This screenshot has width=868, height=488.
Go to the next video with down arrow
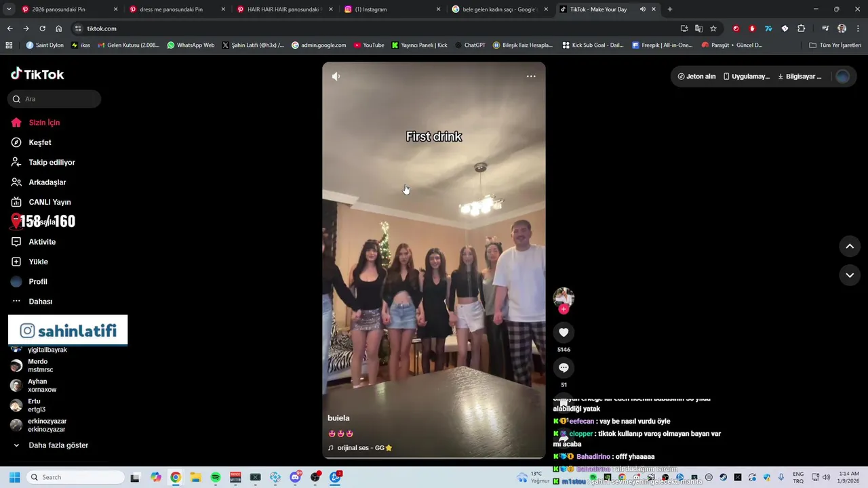(x=850, y=275)
